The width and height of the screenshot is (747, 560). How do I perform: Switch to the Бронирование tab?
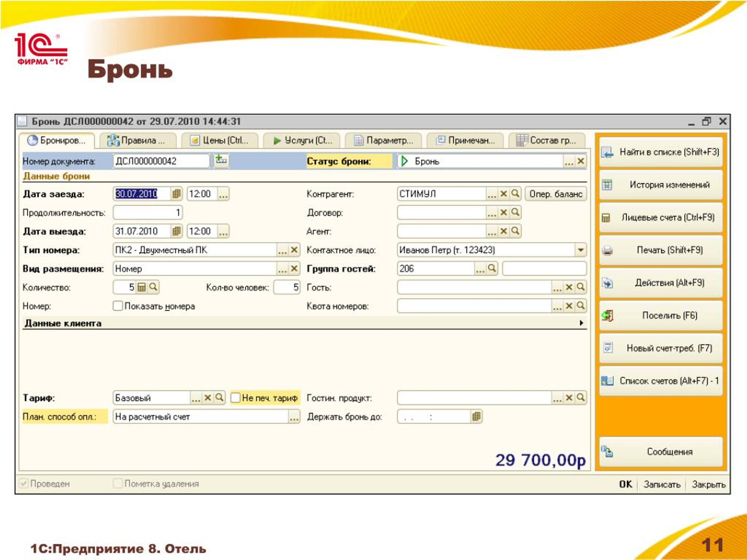[x=57, y=140]
